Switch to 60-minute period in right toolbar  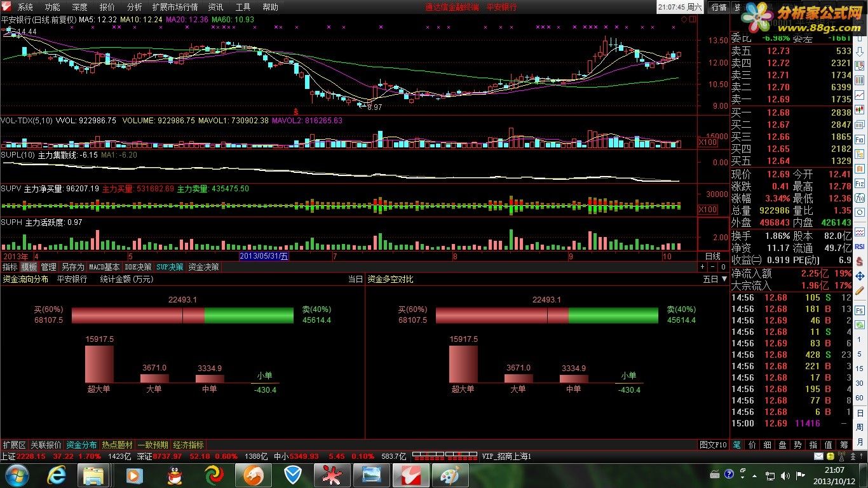click(x=859, y=398)
